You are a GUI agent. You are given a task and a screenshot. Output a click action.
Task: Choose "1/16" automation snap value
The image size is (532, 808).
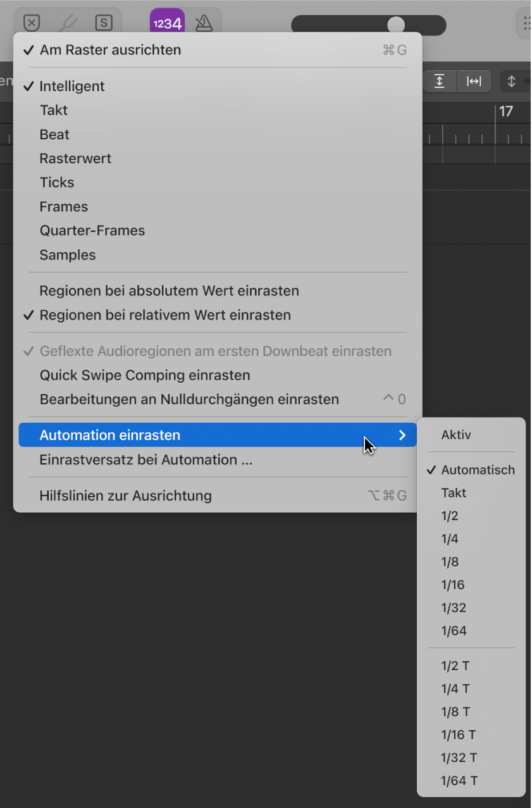tap(453, 585)
